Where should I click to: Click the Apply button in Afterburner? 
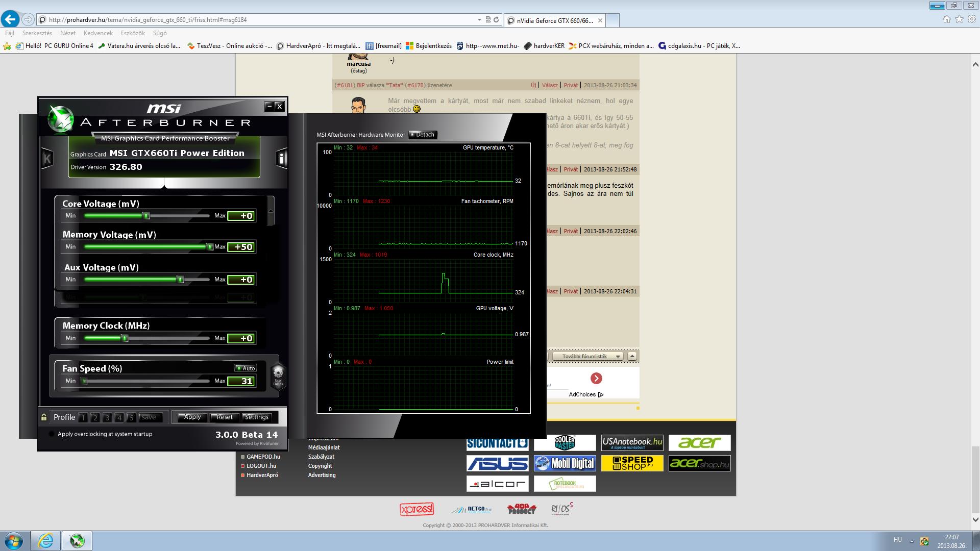[x=192, y=417]
